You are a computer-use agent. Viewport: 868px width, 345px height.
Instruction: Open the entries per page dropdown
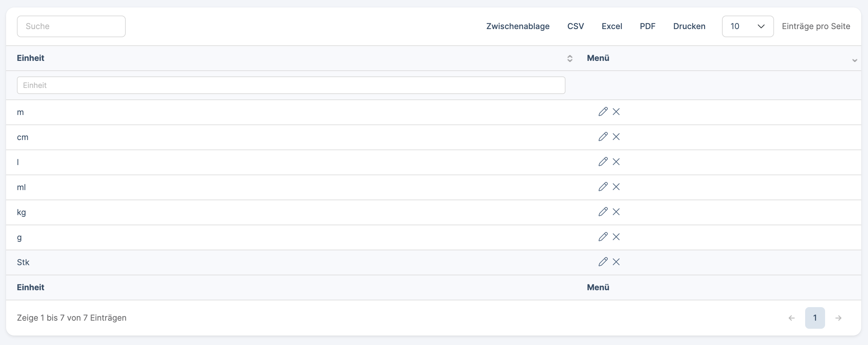[x=747, y=26]
